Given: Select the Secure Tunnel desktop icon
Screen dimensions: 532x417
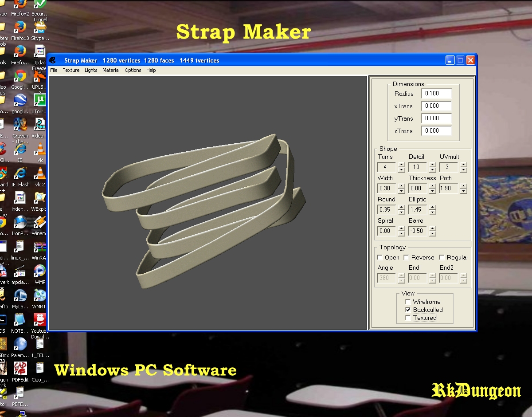Looking at the screenshot, I should (40, 10).
